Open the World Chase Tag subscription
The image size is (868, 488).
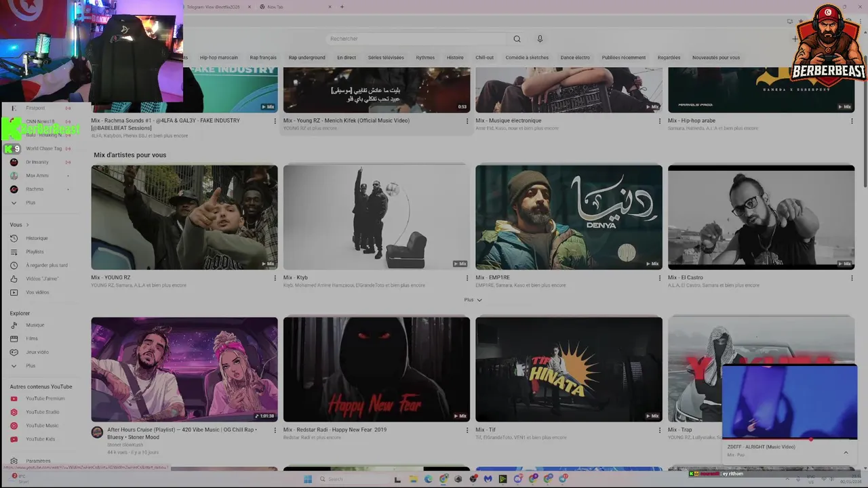click(x=45, y=148)
